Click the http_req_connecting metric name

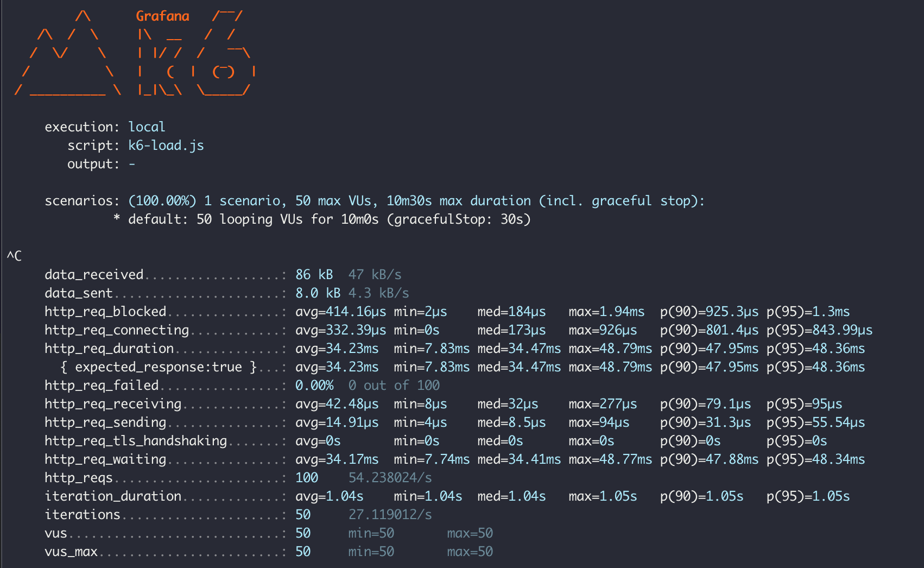[117, 330]
